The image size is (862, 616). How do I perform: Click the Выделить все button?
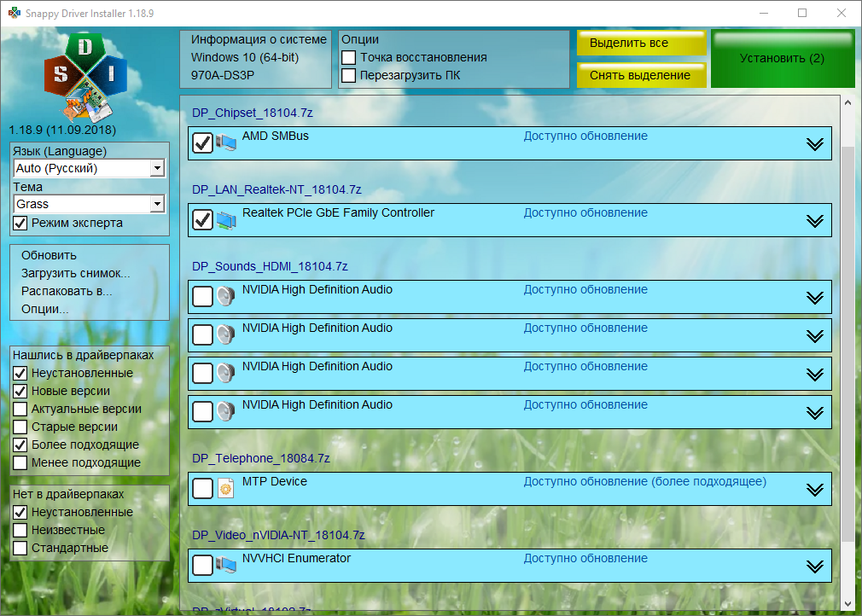click(x=642, y=43)
